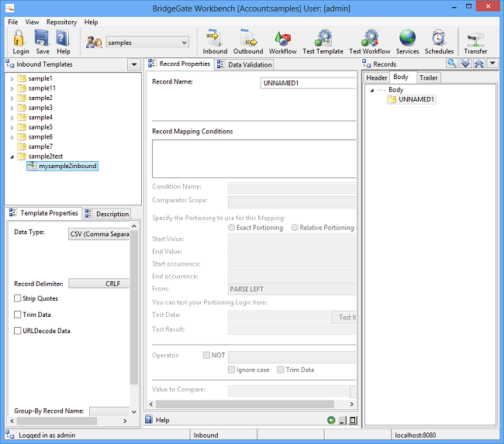Click the Record Name input field
Image resolution: width=504 pixels, height=444 pixels.
(x=308, y=83)
